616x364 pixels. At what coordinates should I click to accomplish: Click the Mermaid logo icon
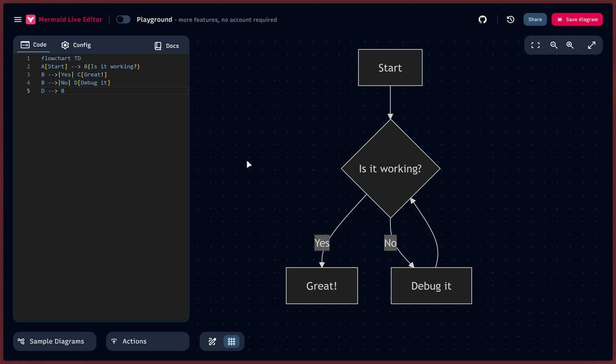pos(31,19)
